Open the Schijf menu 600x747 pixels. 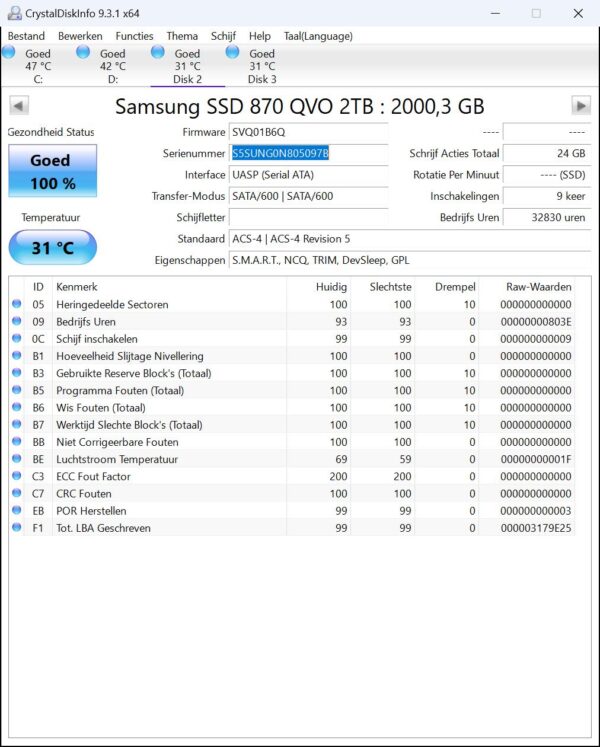(223, 36)
